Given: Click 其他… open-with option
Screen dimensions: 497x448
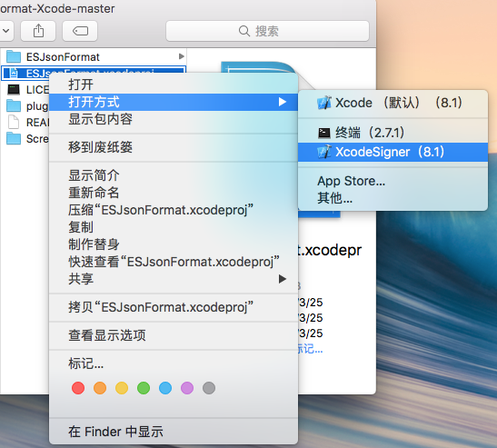Looking at the screenshot, I should tap(334, 198).
